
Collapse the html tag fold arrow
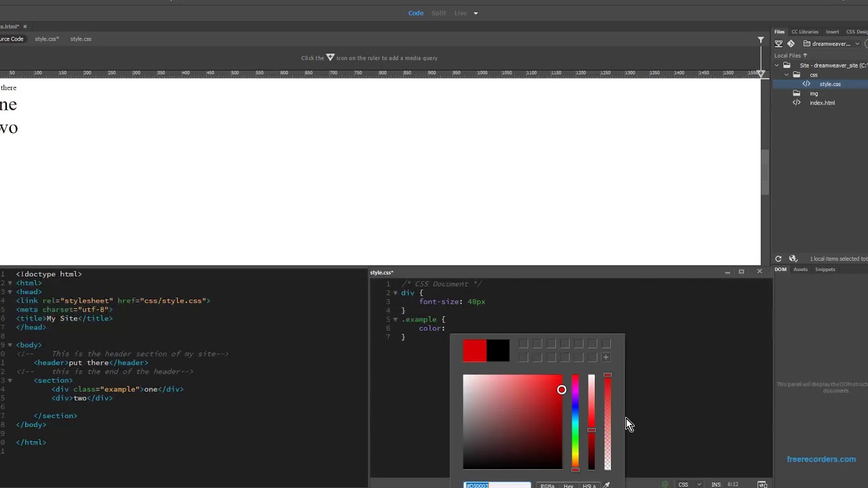[9, 283]
